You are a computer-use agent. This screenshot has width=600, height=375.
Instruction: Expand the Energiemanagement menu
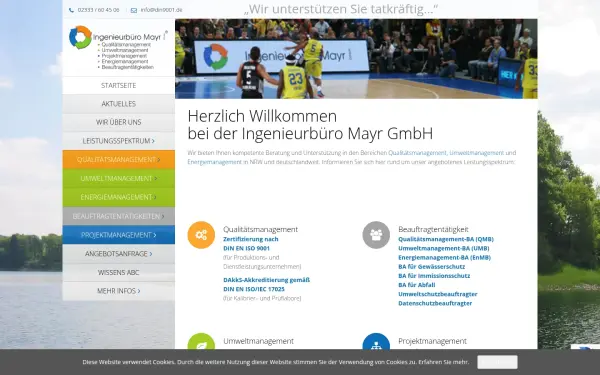[x=119, y=197]
